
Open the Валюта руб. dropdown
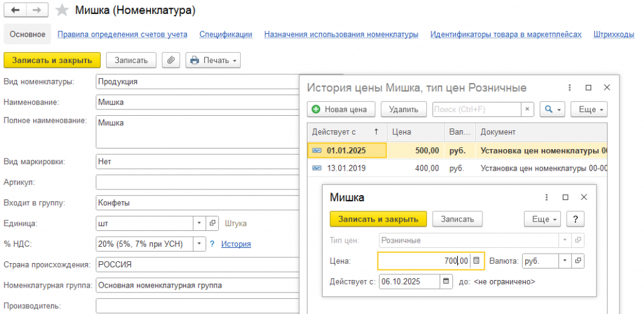565,261
